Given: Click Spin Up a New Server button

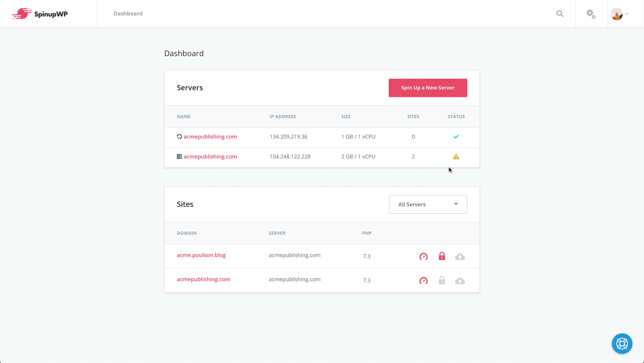Looking at the screenshot, I should tap(428, 88).
